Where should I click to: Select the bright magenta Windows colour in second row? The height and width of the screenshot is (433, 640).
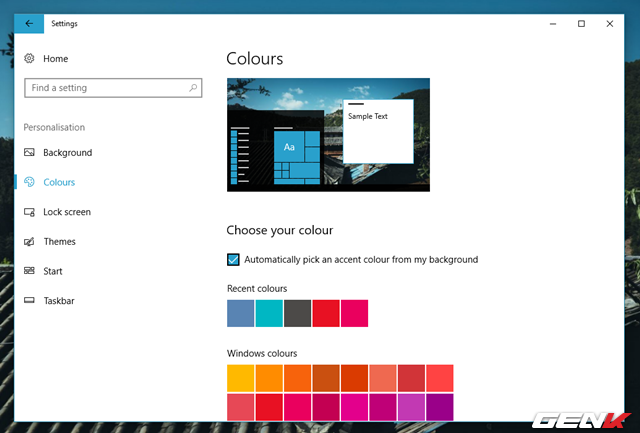click(354, 407)
